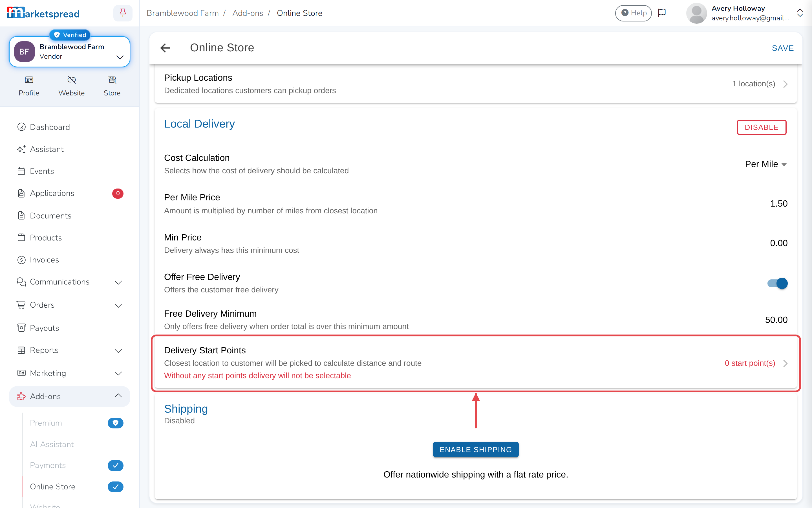Click the back arrow beside Online Store

[166, 48]
